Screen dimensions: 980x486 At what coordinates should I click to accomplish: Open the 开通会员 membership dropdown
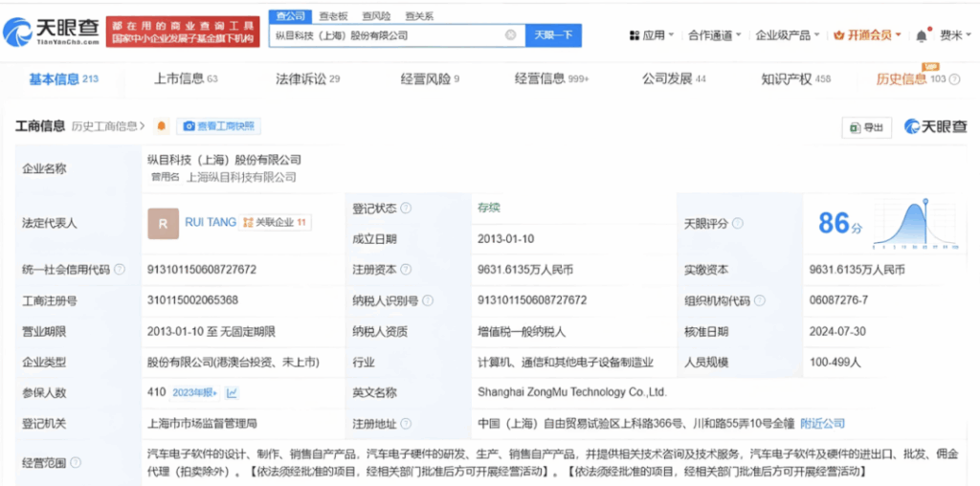click(868, 35)
